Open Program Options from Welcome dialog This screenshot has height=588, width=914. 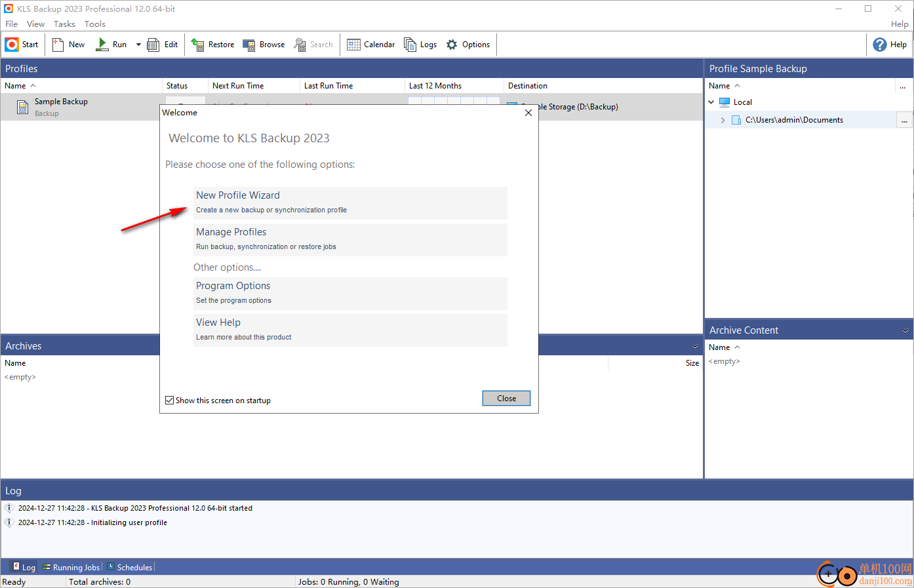350,293
